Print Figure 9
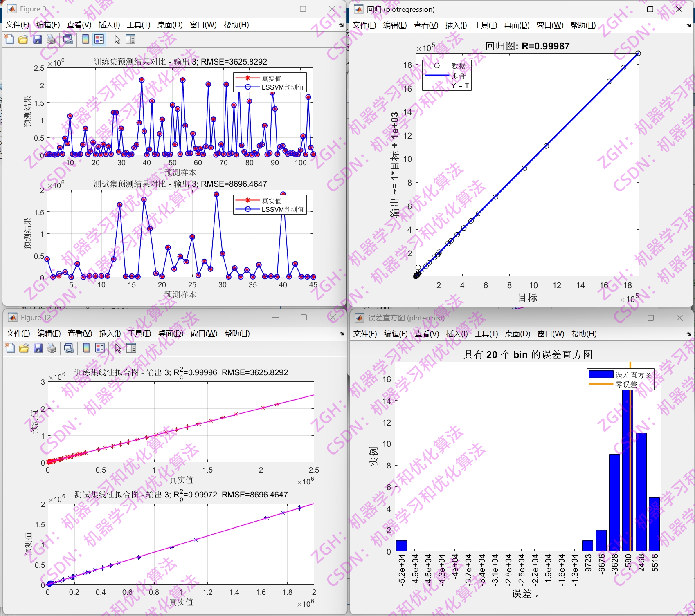Image resolution: width=695 pixels, height=616 pixels. (51, 39)
